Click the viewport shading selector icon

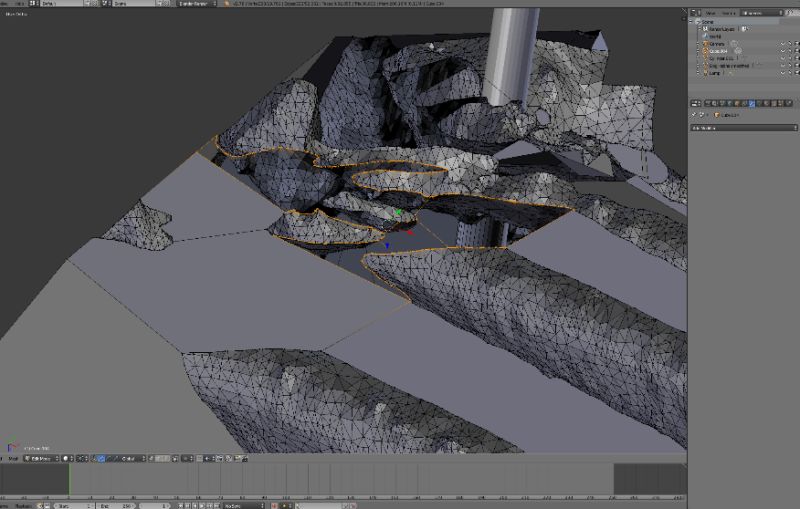point(68,459)
